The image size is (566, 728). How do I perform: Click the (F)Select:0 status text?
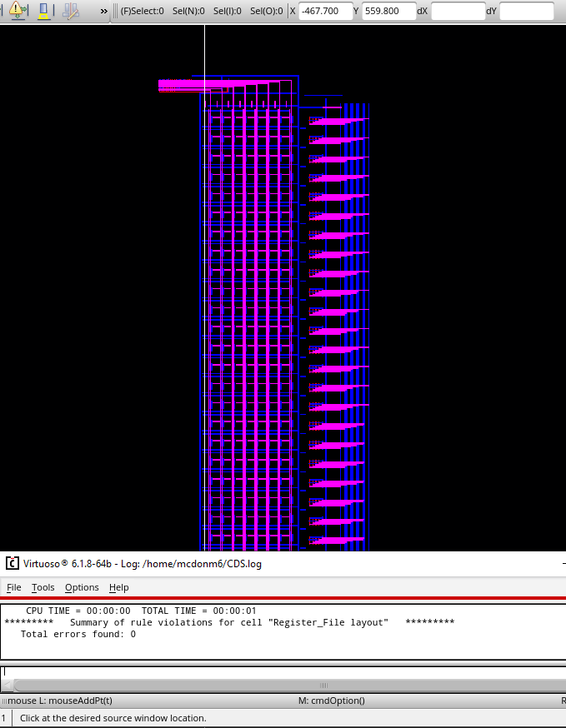143,11
